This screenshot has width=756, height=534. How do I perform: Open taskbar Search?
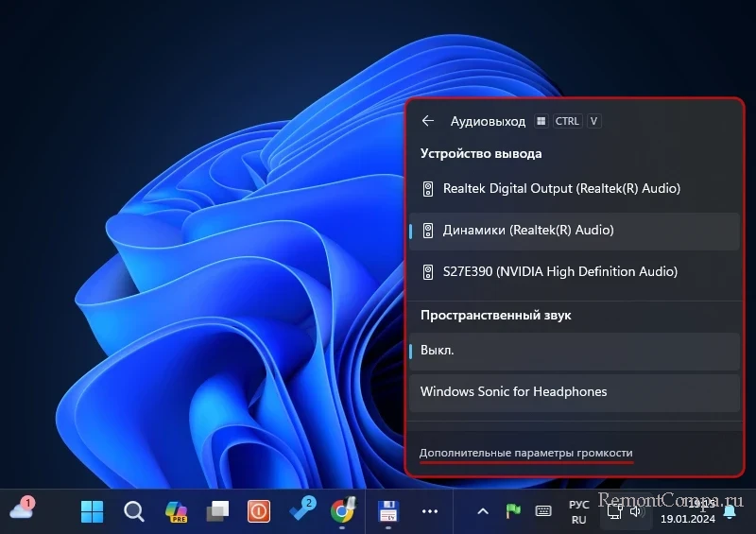click(134, 511)
